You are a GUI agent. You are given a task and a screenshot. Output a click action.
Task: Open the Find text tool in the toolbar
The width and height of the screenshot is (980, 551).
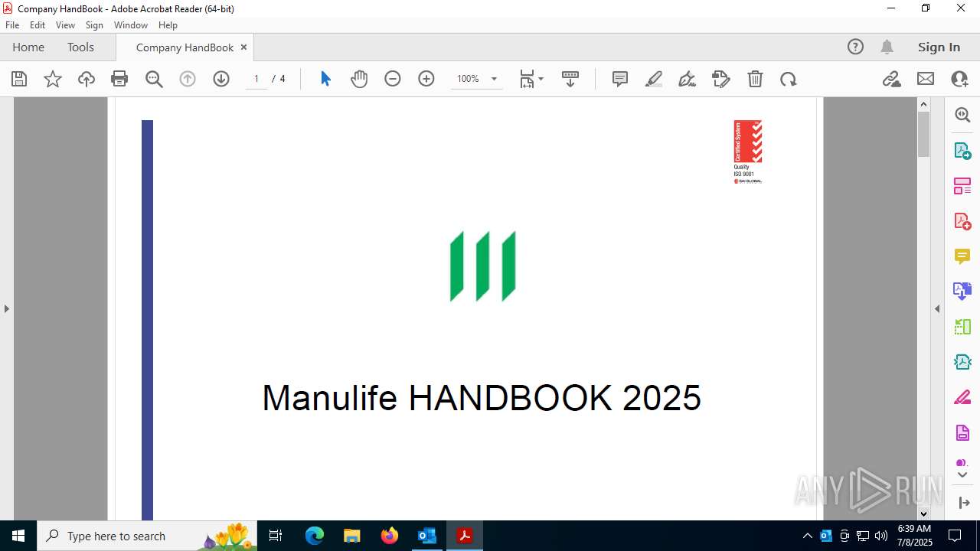point(154,79)
